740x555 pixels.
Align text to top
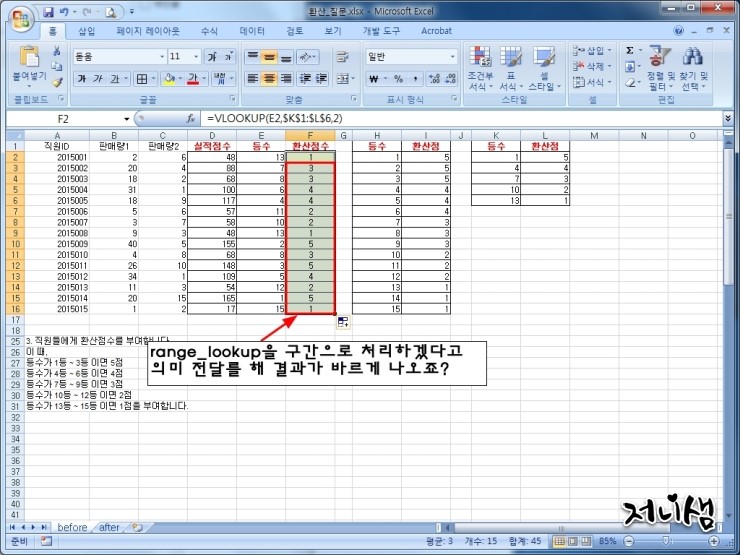(x=252, y=57)
